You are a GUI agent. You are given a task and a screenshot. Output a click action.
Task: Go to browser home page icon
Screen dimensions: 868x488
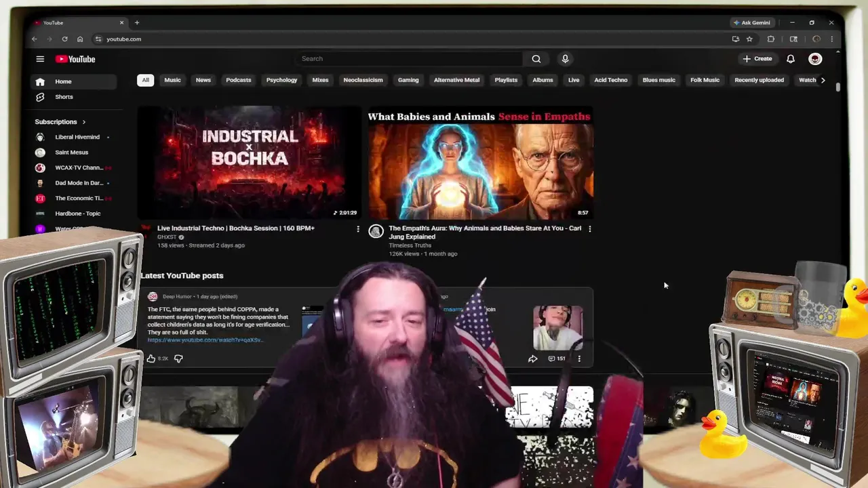coord(80,39)
